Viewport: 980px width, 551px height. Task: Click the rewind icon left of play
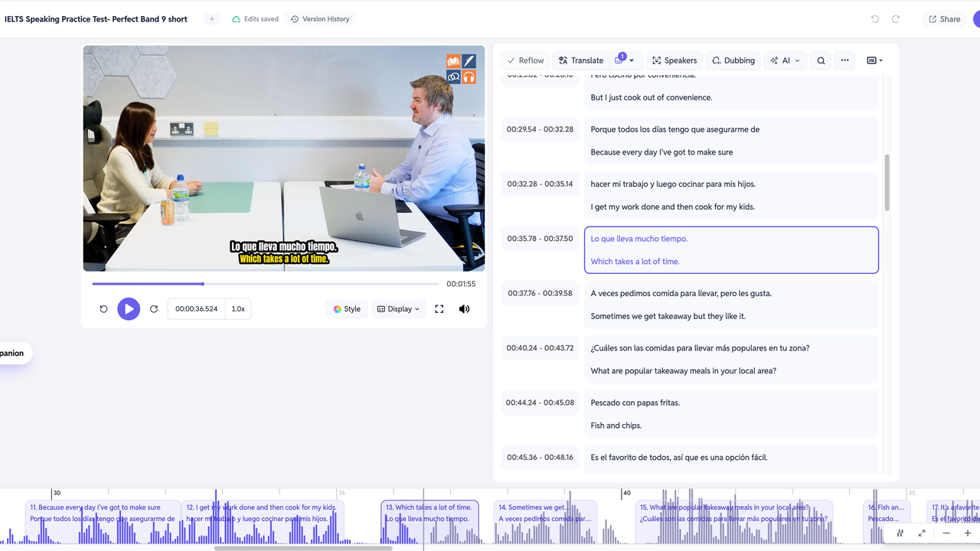tap(103, 309)
